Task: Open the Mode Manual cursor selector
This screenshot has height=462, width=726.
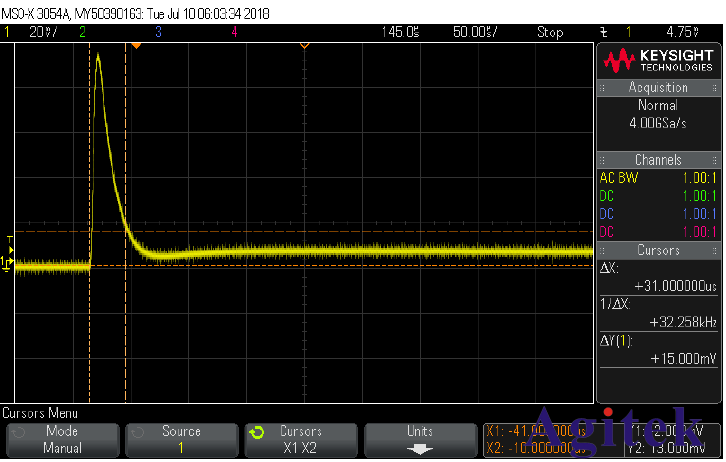Action: pos(62,440)
